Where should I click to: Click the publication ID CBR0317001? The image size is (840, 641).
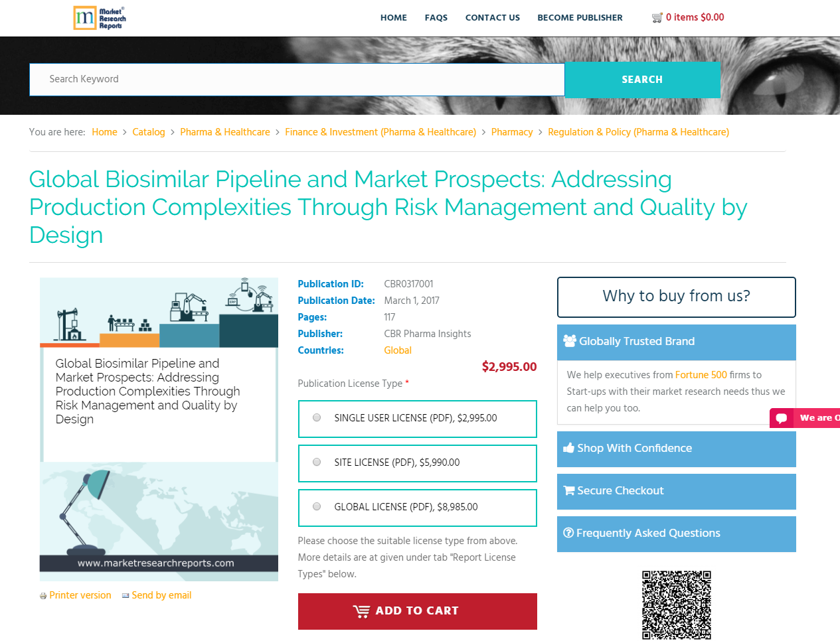click(408, 284)
